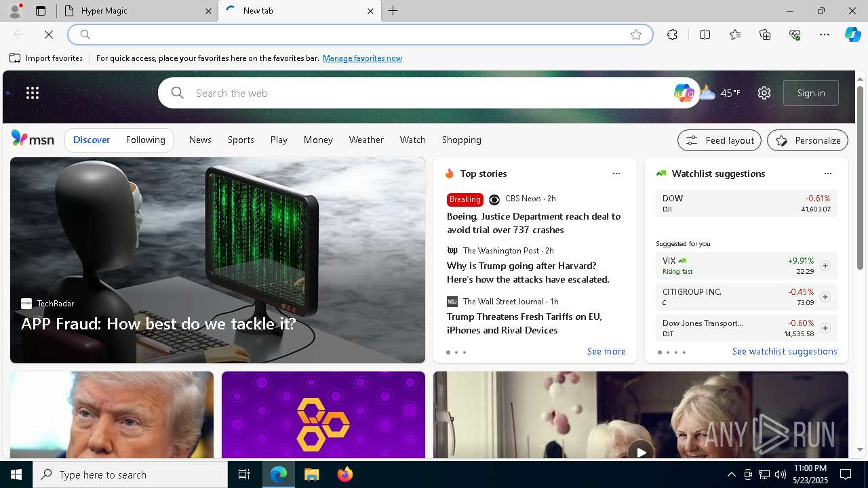Open the Play menu item
Screen dimensions: 868x488
[279, 140]
